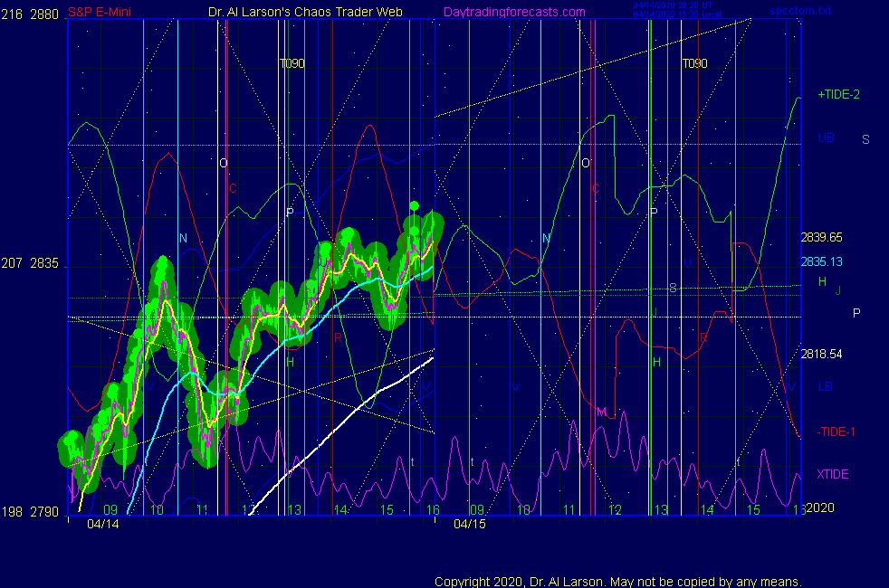Click Dr. Al Larson's Chaos Trader Web heading
The height and width of the screenshot is (588, 889).
tap(306, 12)
